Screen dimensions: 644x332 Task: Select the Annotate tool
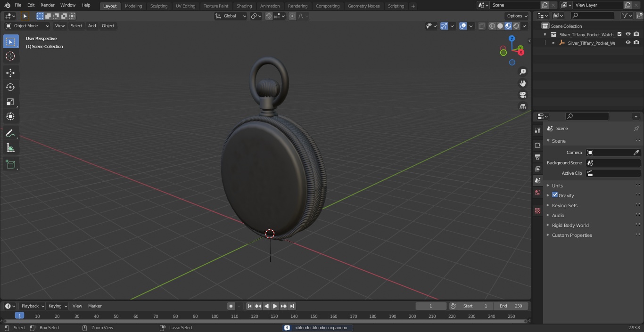(10, 133)
